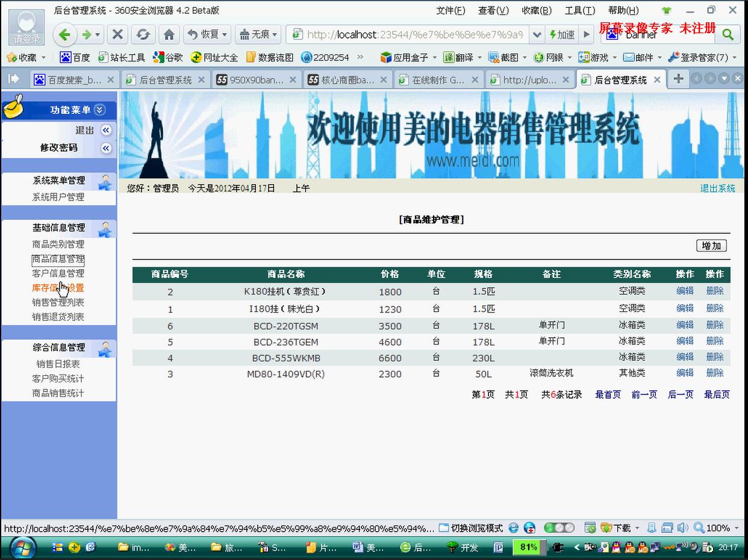
Task: Toggle the browser sidebar panel icon
Action: click(13, 79)
